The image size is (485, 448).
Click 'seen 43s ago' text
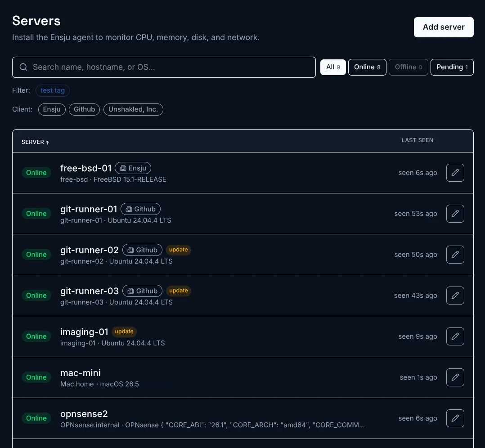(415, 296)
